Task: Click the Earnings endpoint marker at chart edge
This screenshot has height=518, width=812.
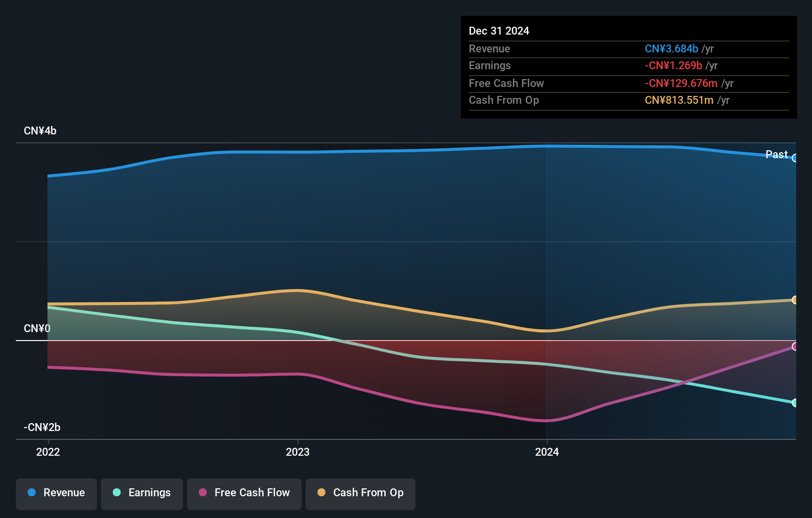Action: pos(795,403)
